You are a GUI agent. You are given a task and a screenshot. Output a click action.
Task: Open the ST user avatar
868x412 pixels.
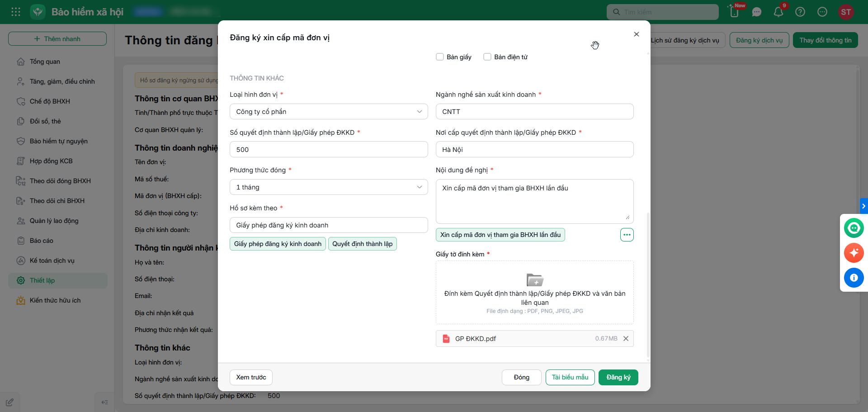(846, 12)
